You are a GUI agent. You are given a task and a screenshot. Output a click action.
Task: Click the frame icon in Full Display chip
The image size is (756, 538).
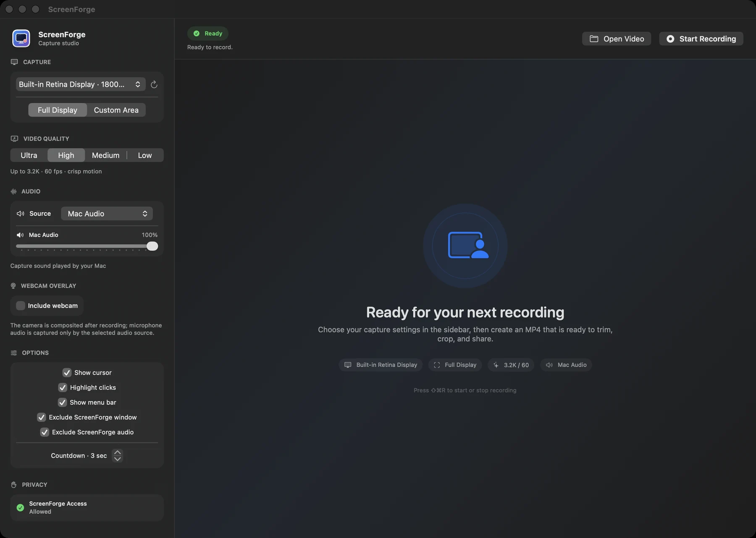(437, 365)
